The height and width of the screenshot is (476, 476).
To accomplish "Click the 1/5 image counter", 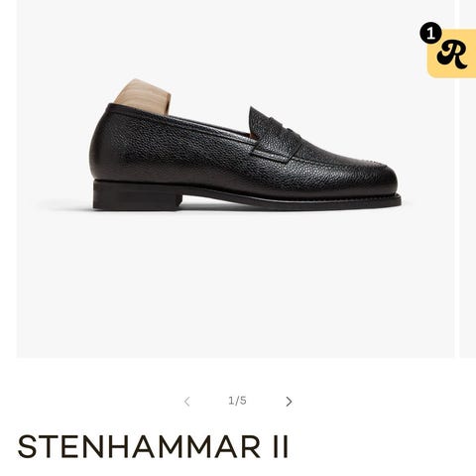I will coord(237,401).
